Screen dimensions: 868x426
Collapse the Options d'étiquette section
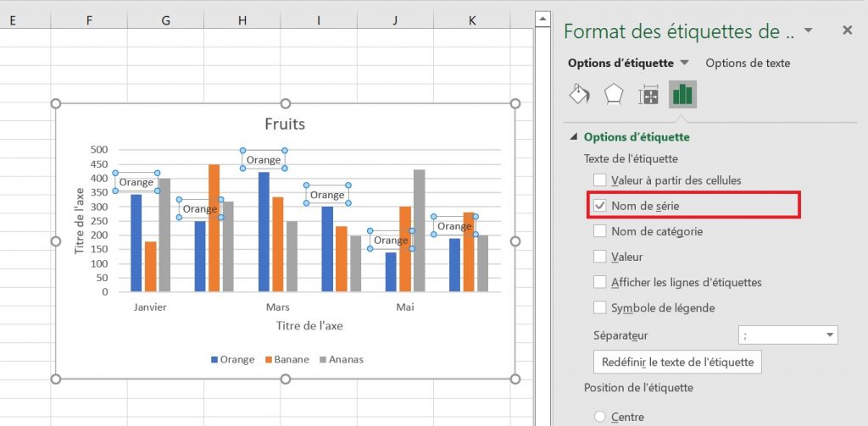tap(574, 136)
